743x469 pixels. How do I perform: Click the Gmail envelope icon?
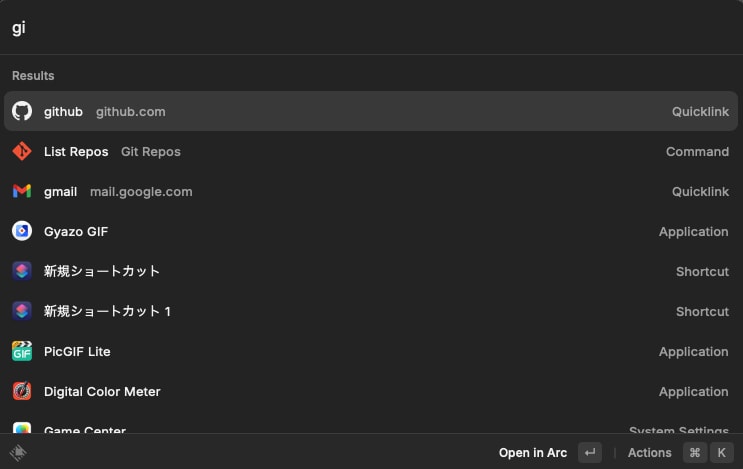coord(22,191)
